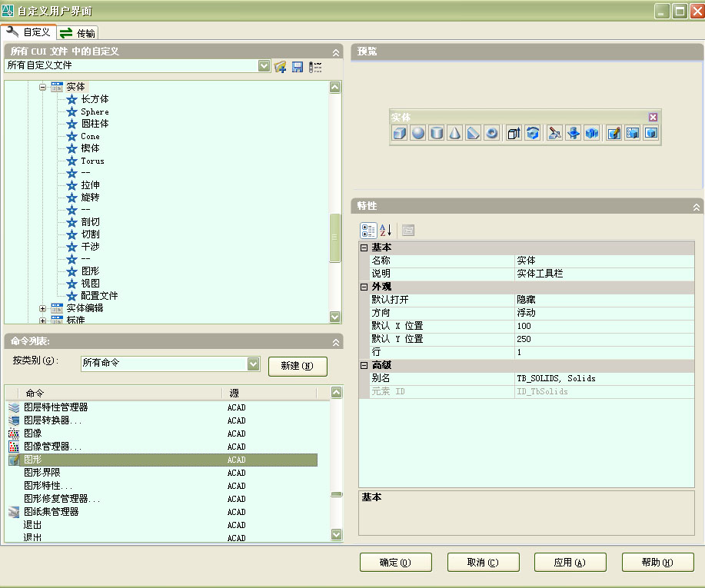705x588 pixels.
Task: Click the 图纸集管理器 command icon
Action: pyautogui.click(x=14, y=512)
